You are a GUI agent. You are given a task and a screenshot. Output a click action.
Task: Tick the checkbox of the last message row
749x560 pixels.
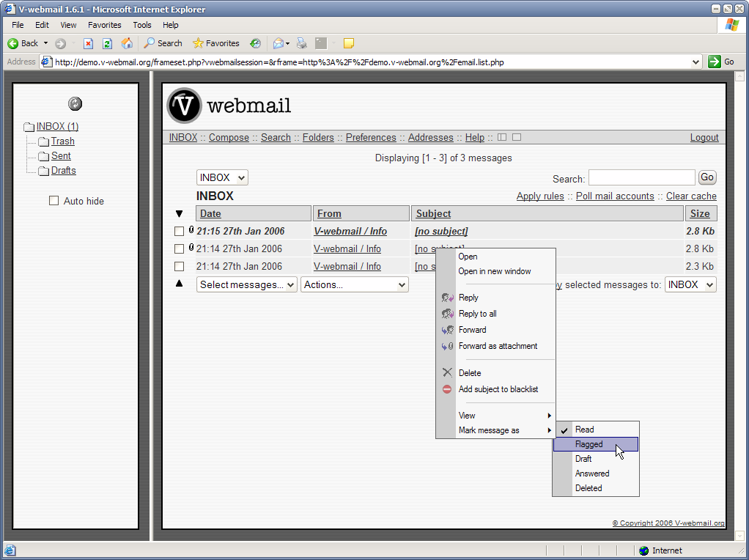[179, 267]
